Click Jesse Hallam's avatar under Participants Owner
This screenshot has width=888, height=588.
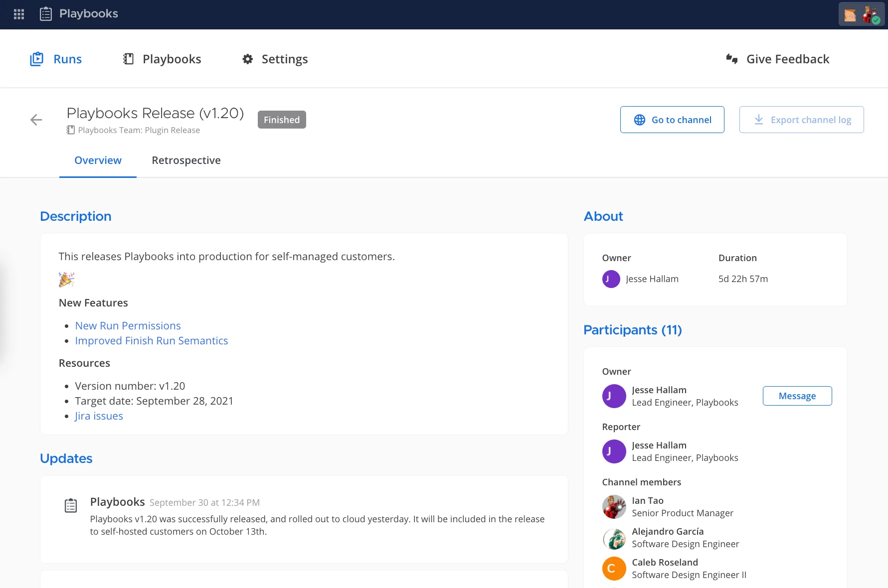tap(614, 396)
